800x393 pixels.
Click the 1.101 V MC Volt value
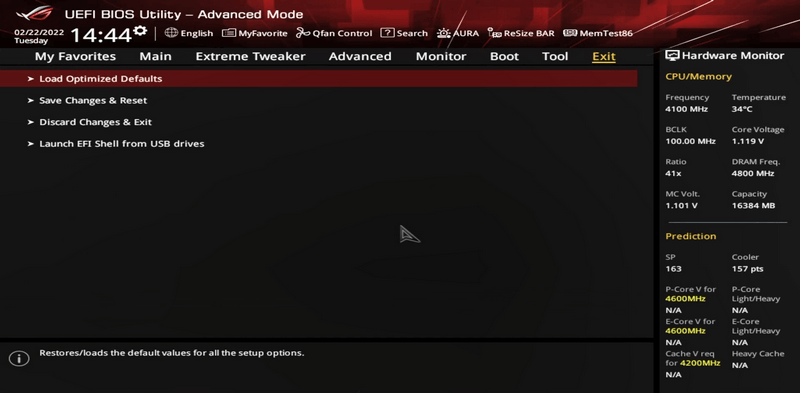point(681,206)
